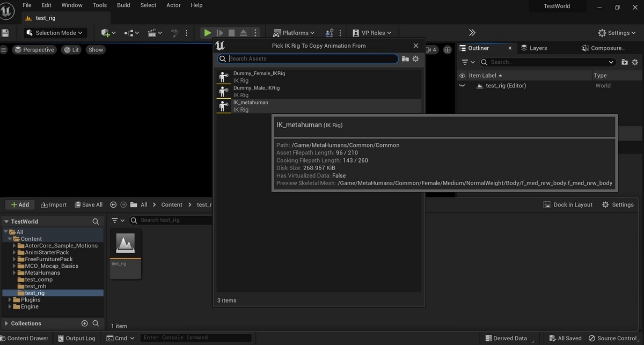
Task: Expand hidden toolbar items with double chevron
Action: 472,33
